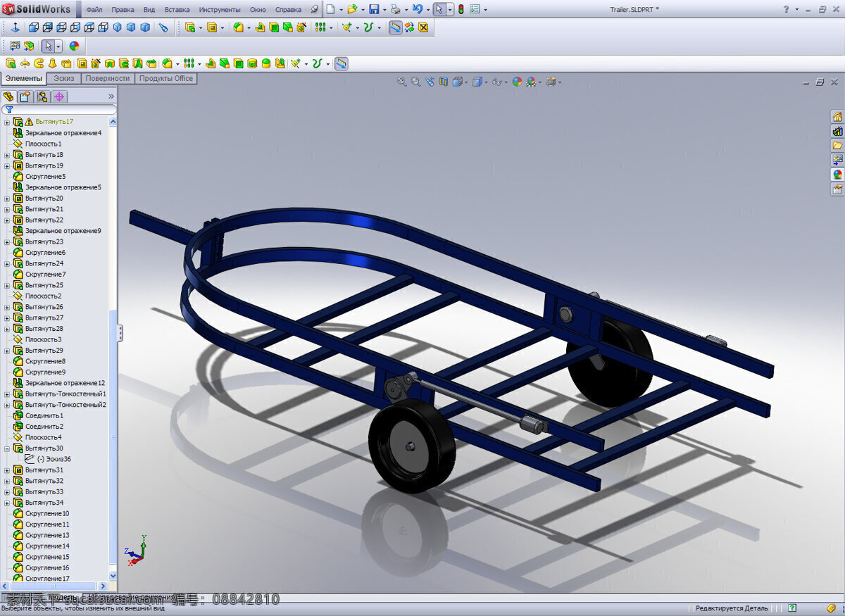Click the New document icon
This screenshot has width=845, height=616.
coord(330,9)
